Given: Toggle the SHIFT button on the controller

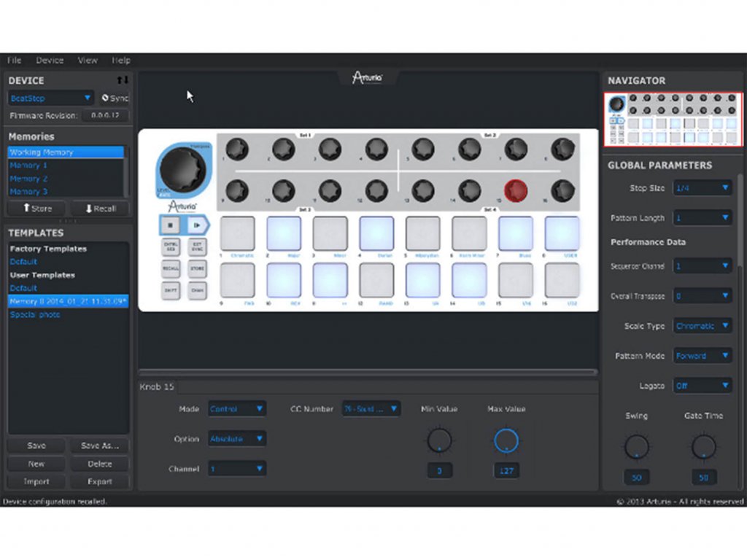Looking at the screenshot, I should pyautogui.click(x=171, y=291).
